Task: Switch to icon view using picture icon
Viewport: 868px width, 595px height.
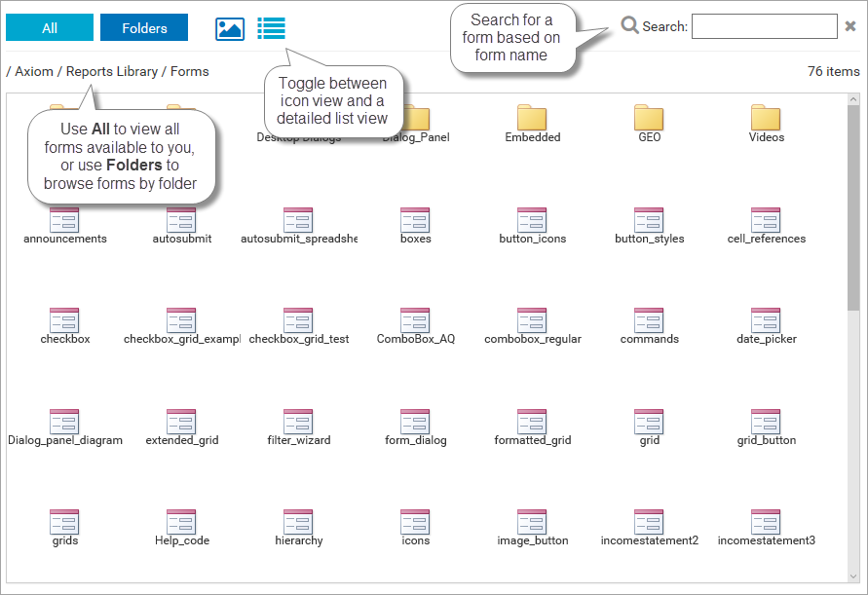Action: [x=229, y=28]
